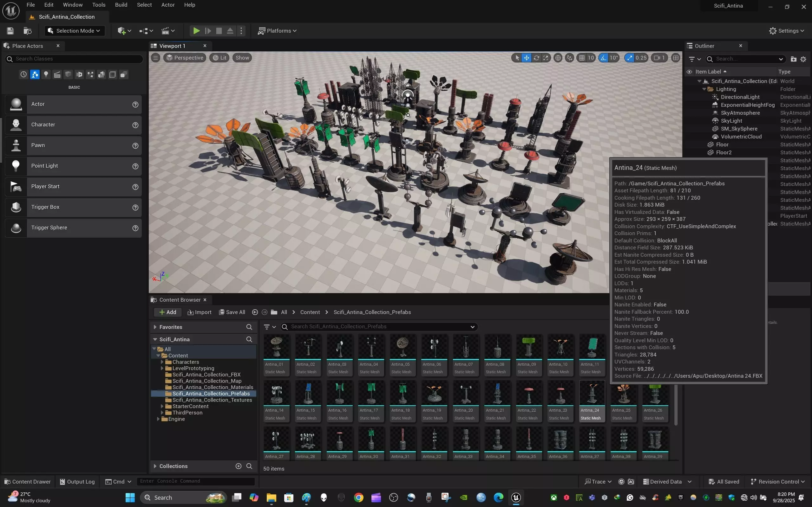Open the add content plus-cube toolbar icon

122,31
